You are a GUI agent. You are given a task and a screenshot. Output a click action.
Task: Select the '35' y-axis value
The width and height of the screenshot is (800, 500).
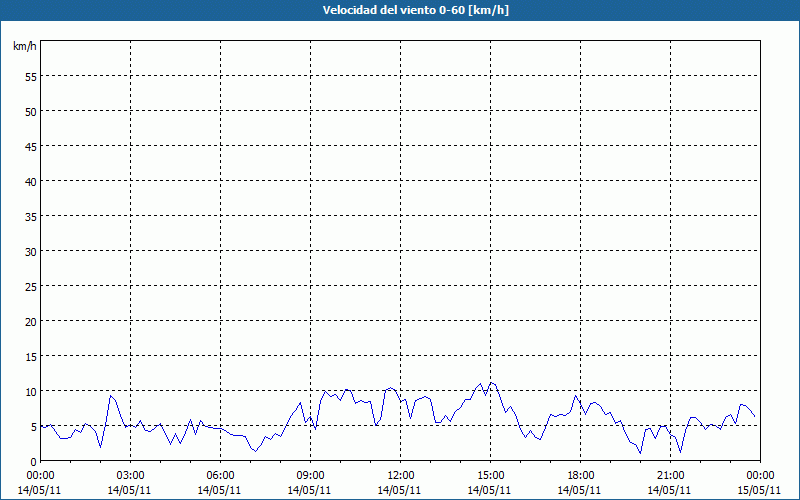coord(31,216)
